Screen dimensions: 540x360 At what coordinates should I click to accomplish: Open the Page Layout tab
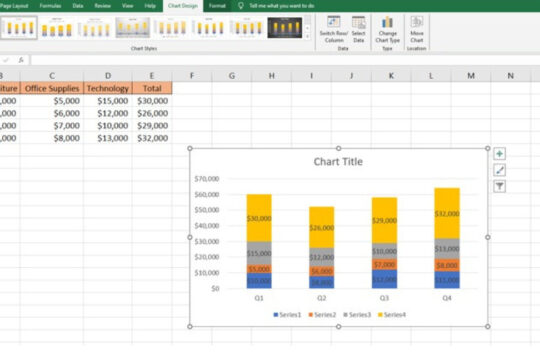(14, 6)
